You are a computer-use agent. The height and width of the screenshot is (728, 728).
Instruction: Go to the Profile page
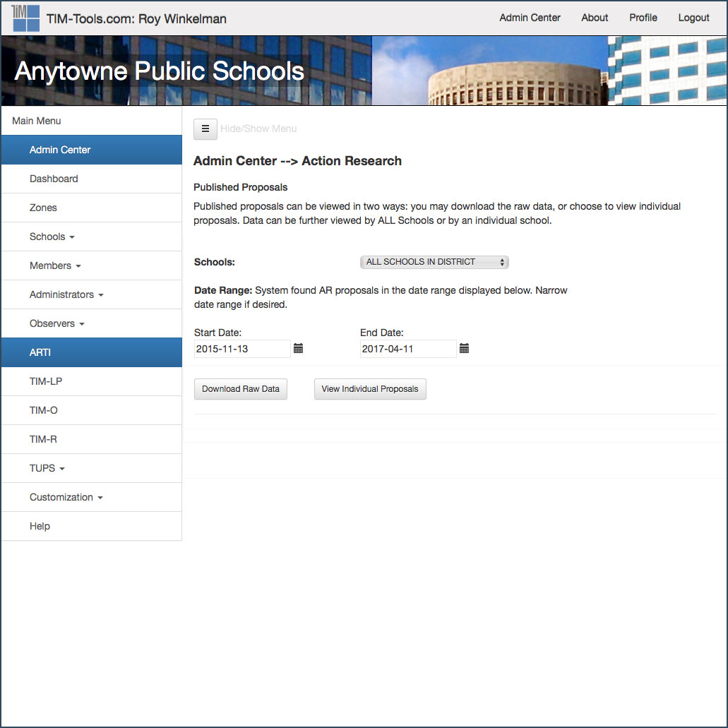(x=643, y=18)
